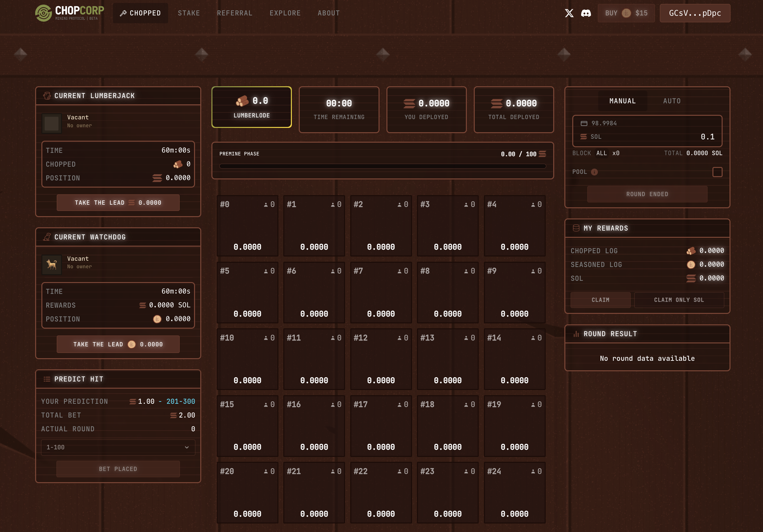The image size is (763, 532).
Task: Click the Pool info icon
Action: click(595, 172)
